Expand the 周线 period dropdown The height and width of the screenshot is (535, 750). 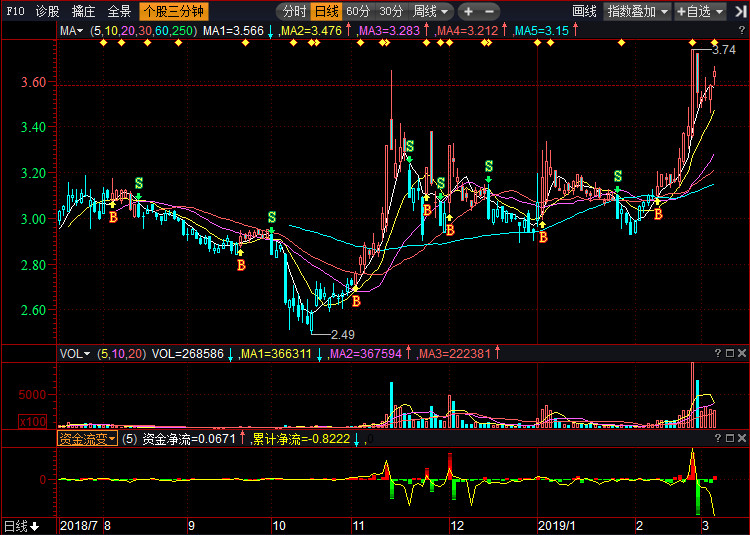(x=431, y=11)
